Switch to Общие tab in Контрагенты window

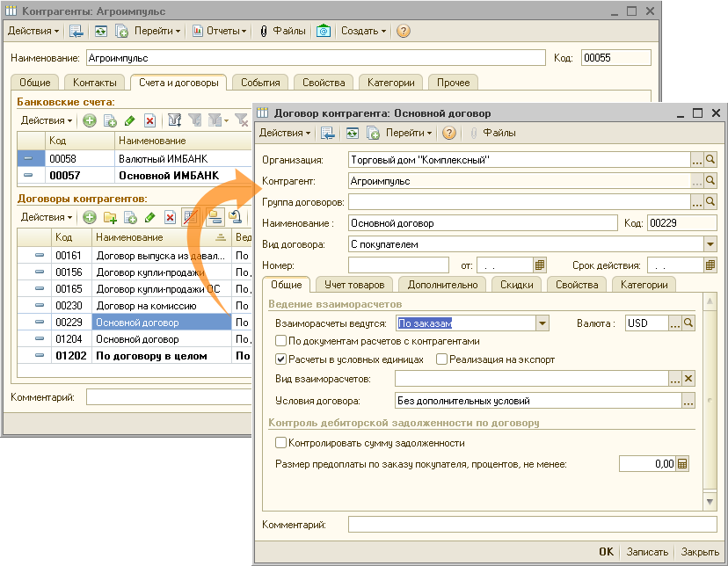35,83
